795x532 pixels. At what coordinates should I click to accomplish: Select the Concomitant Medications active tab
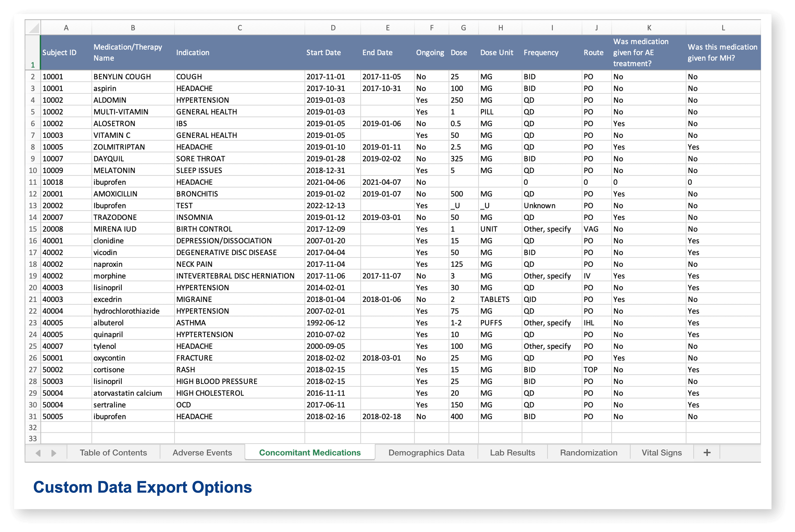click(x=310, y=453)
